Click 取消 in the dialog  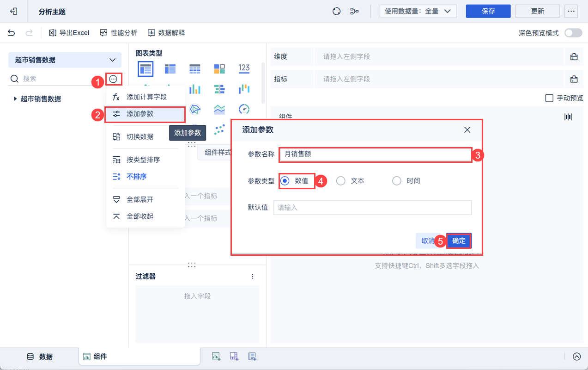point(428,241)
